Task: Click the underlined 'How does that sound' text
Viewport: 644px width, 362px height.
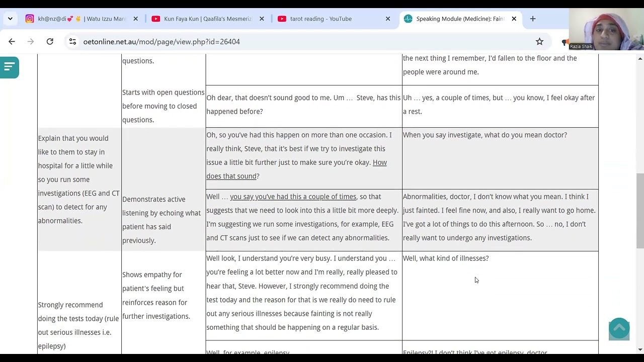Action: click(296, 169)
